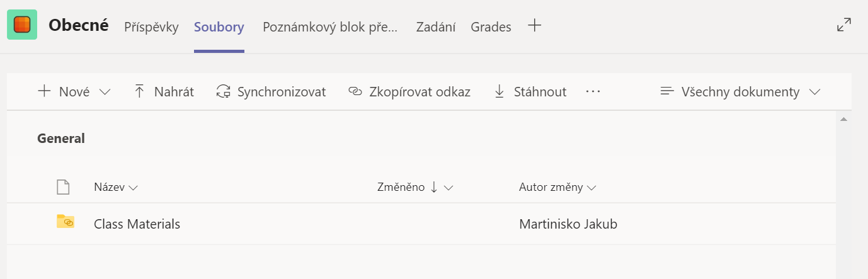Select the Class Materials folder icon

(66, 222)
